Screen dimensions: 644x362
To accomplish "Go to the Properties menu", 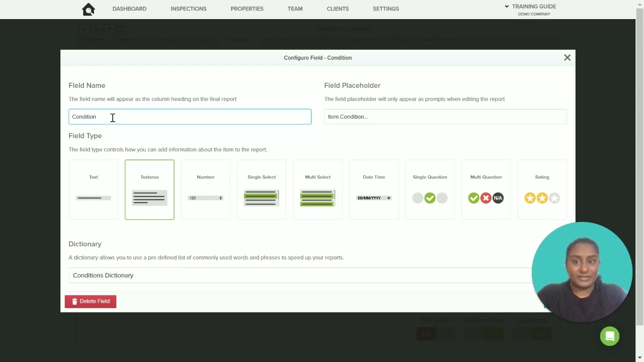I will coord(247,9).
